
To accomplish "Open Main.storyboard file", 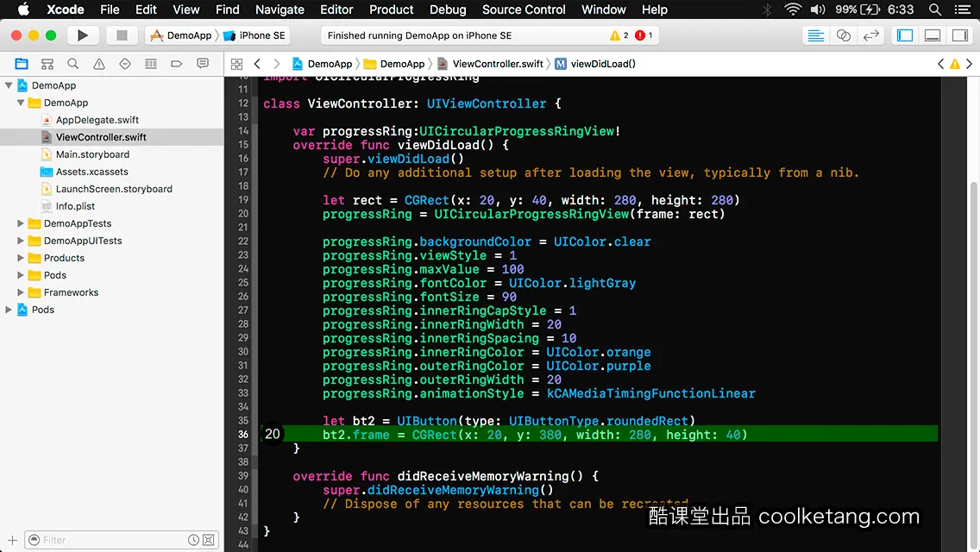I will 92,154.
